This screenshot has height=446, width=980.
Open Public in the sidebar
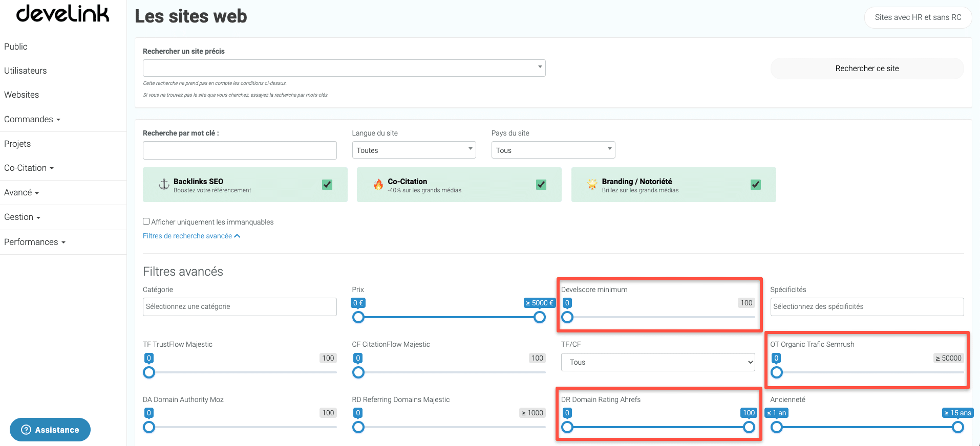pyautogui.click(x=16, y=47)
